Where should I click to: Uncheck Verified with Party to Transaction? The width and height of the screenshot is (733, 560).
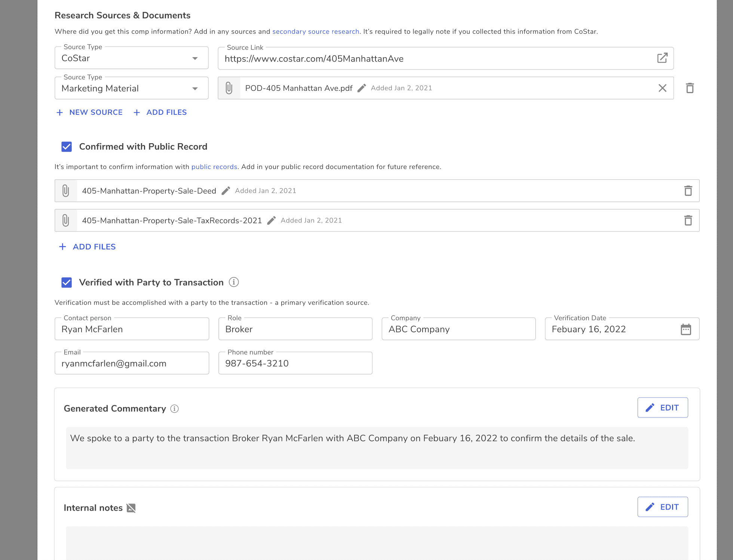(67, 282)
